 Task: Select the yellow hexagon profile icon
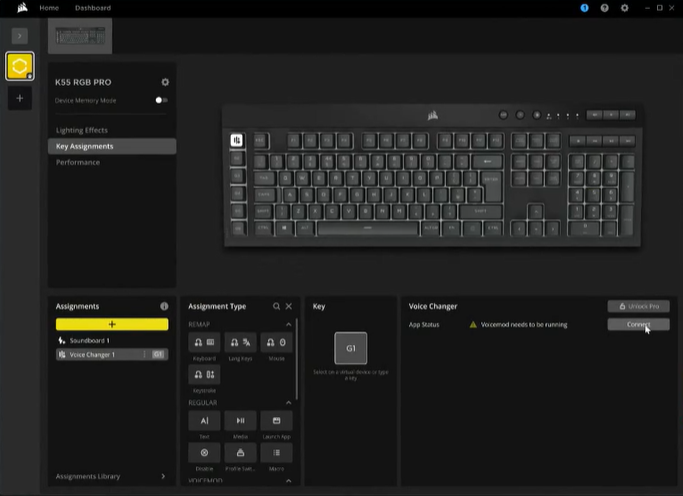20,66
